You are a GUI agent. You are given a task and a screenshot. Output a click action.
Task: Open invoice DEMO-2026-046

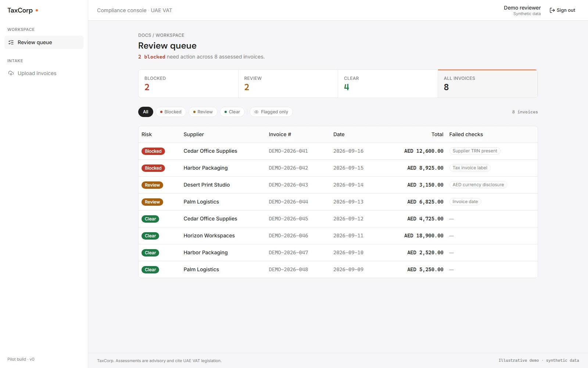(288, 236)
